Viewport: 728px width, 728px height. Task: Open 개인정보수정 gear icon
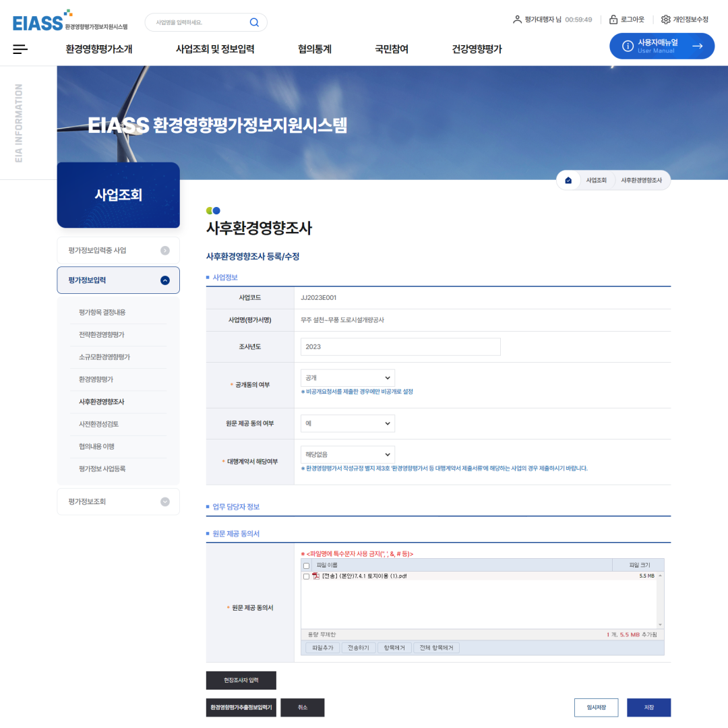coord(665,20)
